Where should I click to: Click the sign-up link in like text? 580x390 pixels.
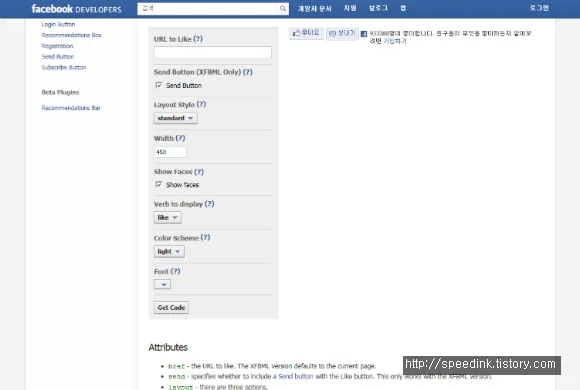point(395,41)
